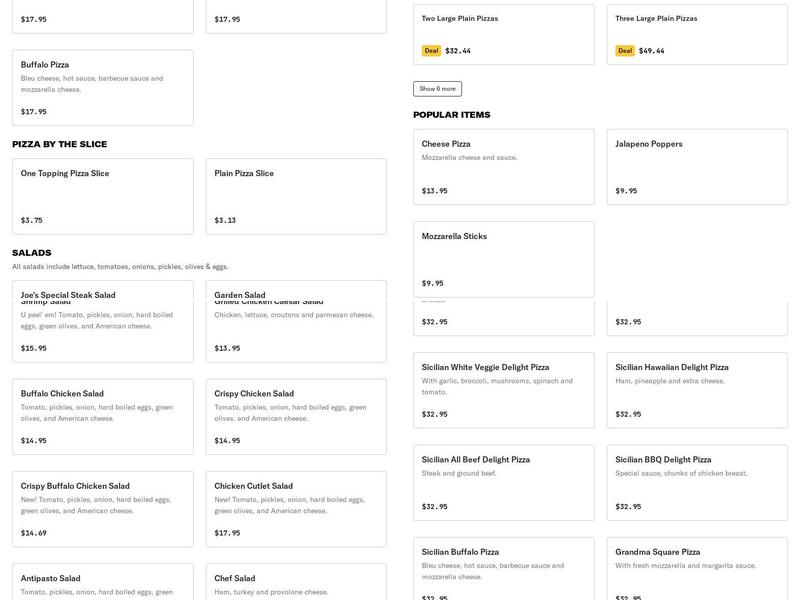Select Sicilian Hawaiian Delight Pizza
This screenshot has width=800, height=600.
697,389
